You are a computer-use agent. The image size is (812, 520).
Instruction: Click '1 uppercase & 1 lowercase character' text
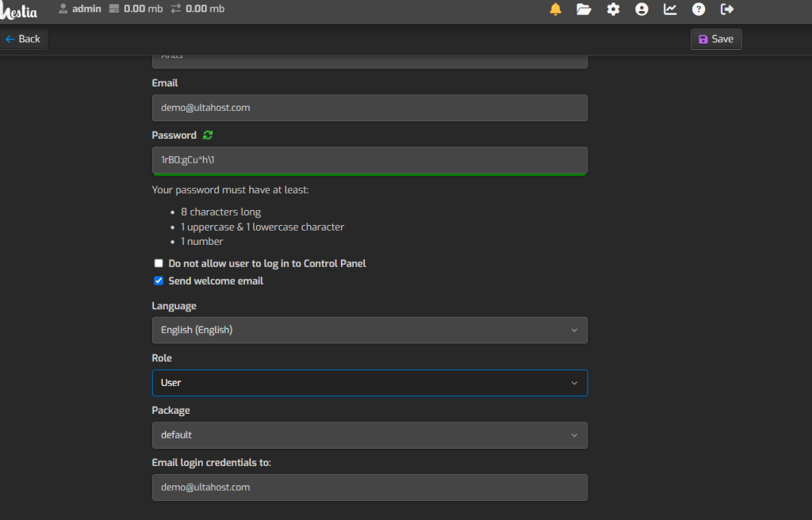(x=262, y=227)
